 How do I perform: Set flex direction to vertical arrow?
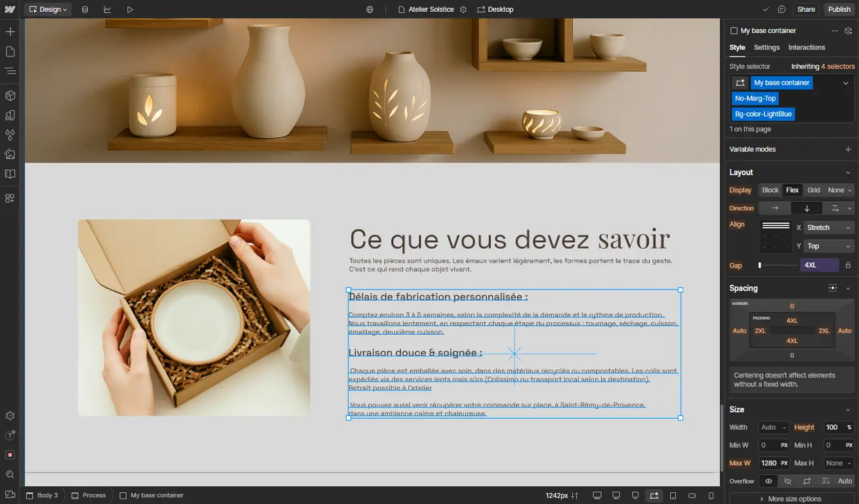point(807,208)
